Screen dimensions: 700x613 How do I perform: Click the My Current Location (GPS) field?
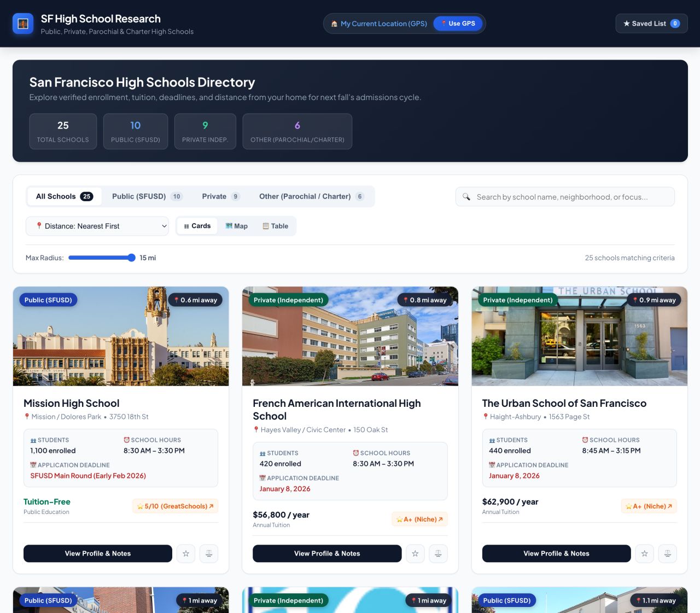click(384, 24)
